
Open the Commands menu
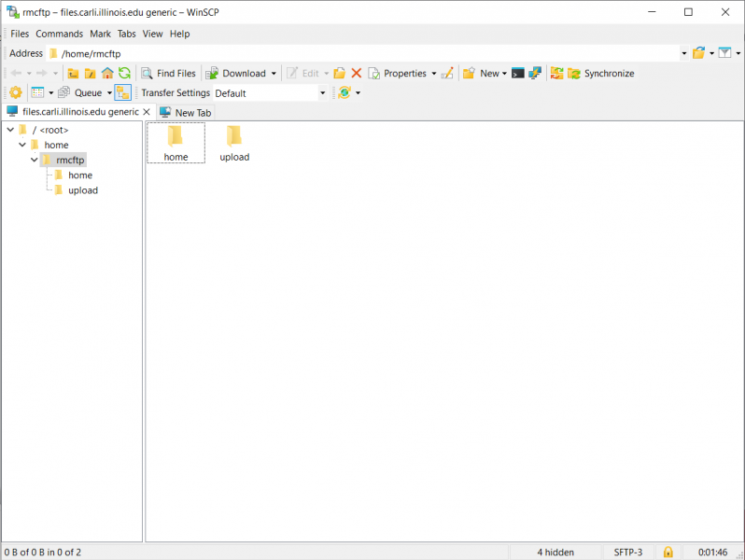coord(60,34)
